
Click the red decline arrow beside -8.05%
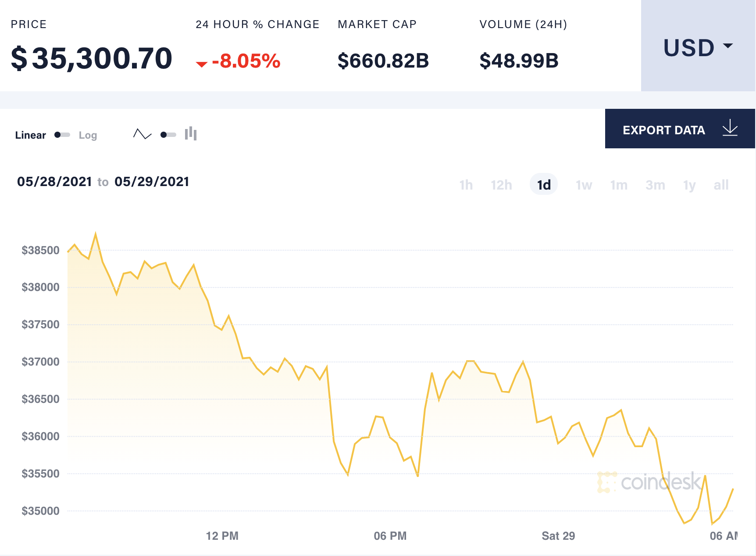pos(202,63)
